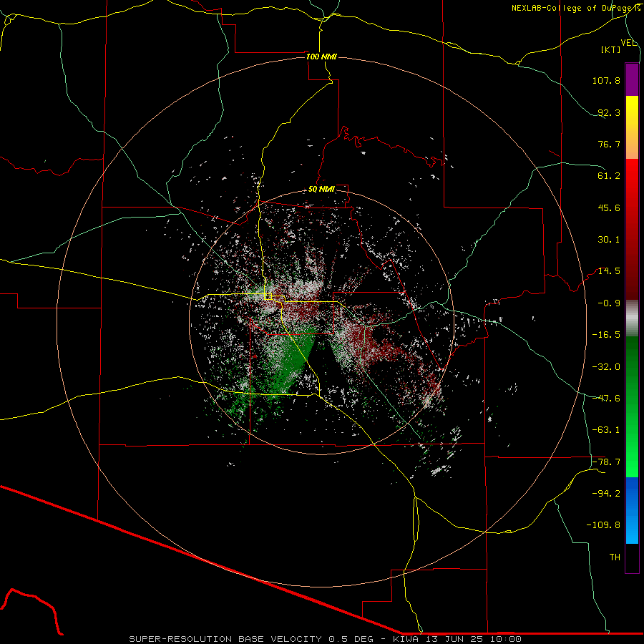Click the TH legend label
This screenshot has width=644, height=644.
click(x=615, y=557)
